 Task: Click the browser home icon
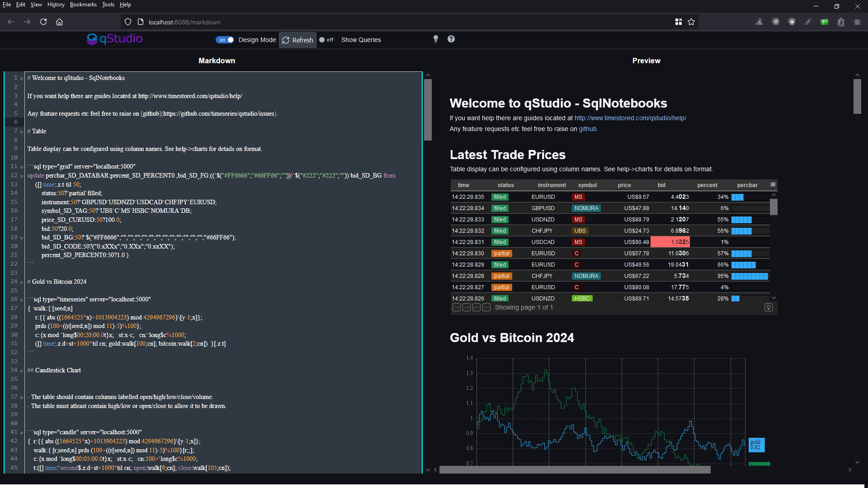coord(59,22)
